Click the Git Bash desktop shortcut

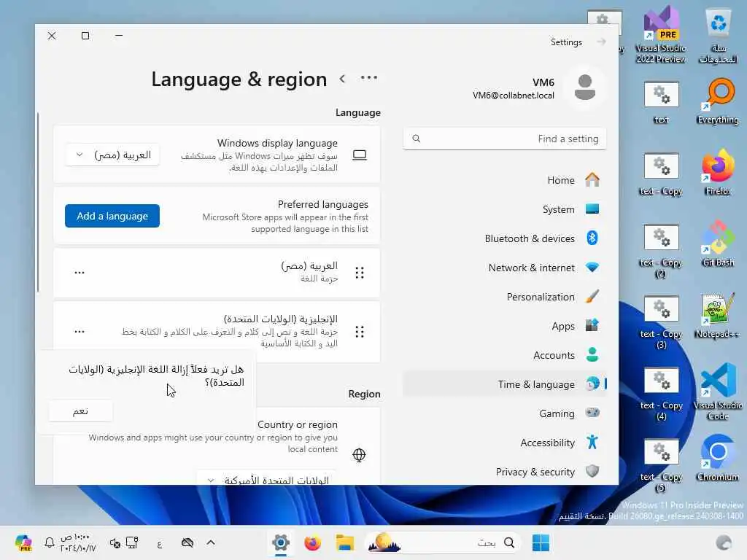coord(718,244)
